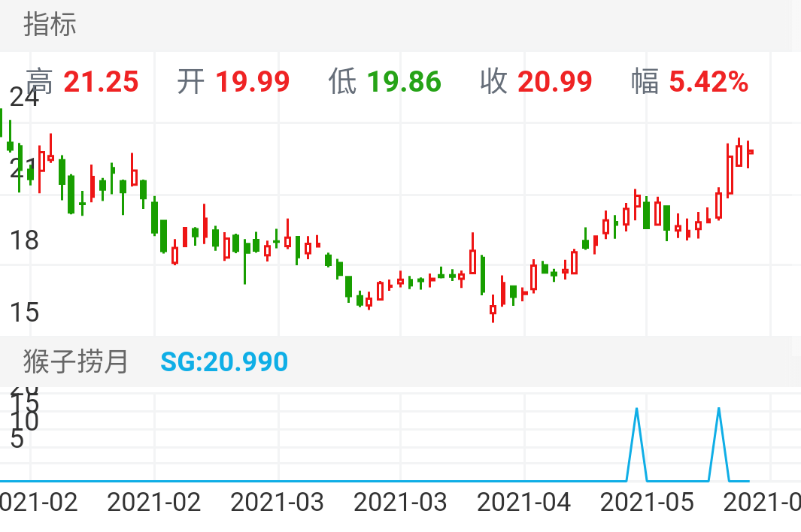Click the 15 price axis label on candlestick chart
The image size is (801, 532).
(24, 313)
